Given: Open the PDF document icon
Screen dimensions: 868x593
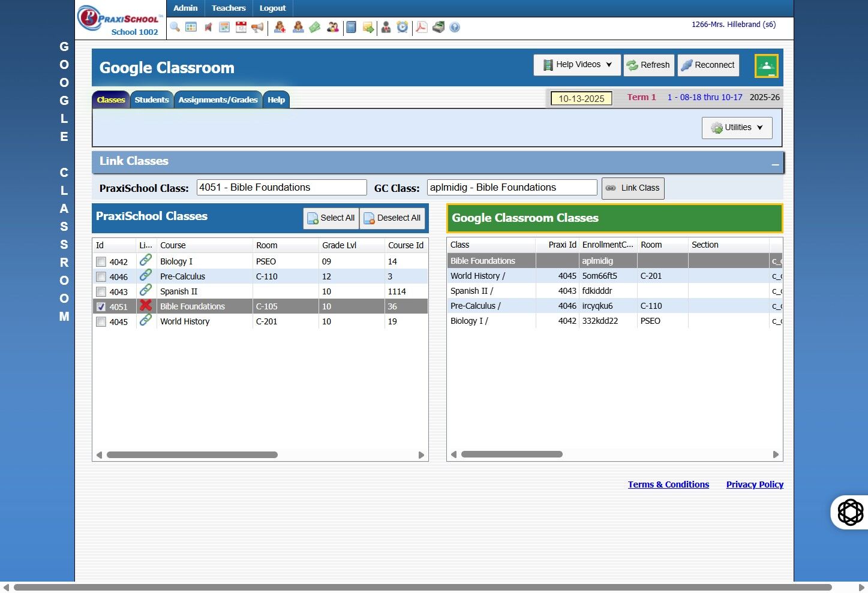Looking at the screenshot, I should click(x=422, y=27).
